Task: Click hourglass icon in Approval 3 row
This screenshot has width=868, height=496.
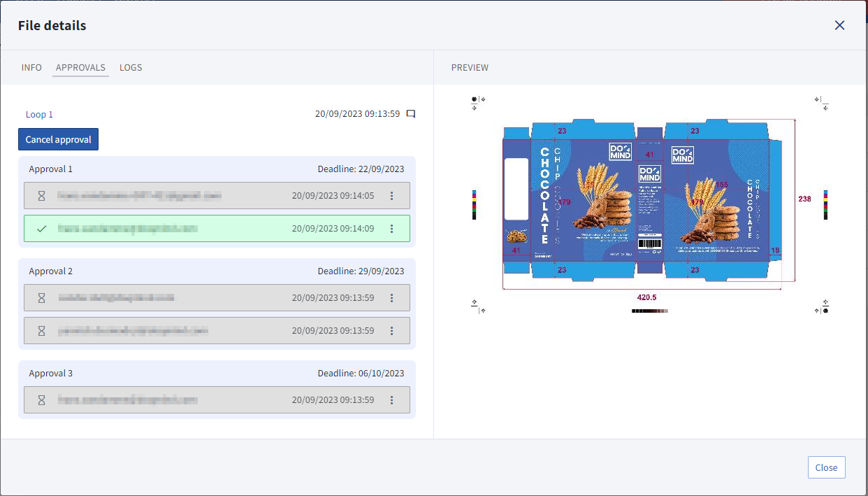Action: click(x=41, y=400)
